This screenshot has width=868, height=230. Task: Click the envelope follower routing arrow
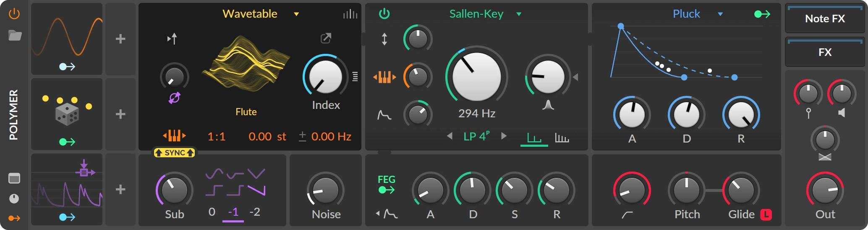(x=67, y=217)
